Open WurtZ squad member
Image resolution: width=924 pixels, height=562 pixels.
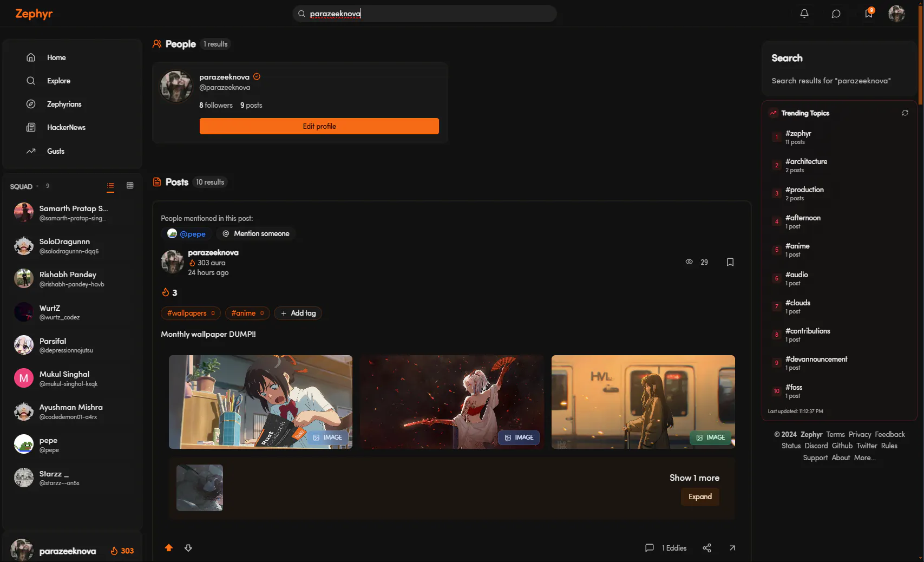[x=73, y=312]
